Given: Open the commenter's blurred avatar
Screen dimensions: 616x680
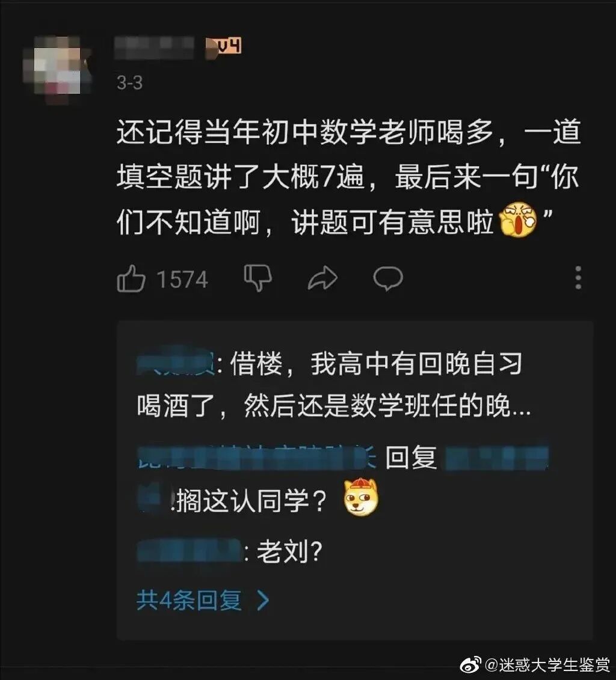Looking at the screenshot, I should pos(57,69).
